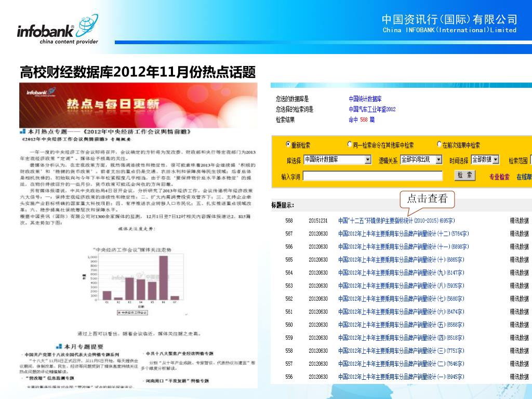The height and width of the screenshot is (399, 532).
Task: Click 精讯数据 in result row 560
Action: 519,325
